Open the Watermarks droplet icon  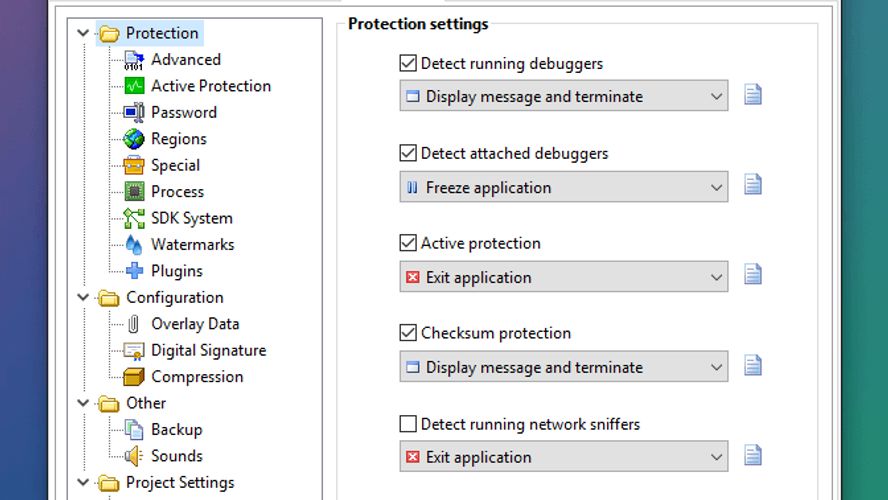(x=134, y=245)
